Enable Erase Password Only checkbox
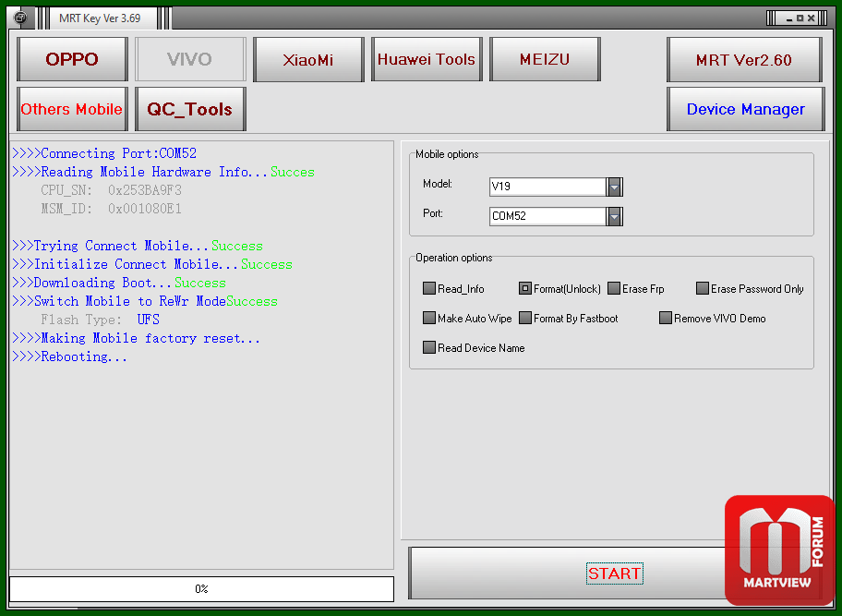This screenshot has height=616, width=842. pyautogui.click(x=703, y=288)
